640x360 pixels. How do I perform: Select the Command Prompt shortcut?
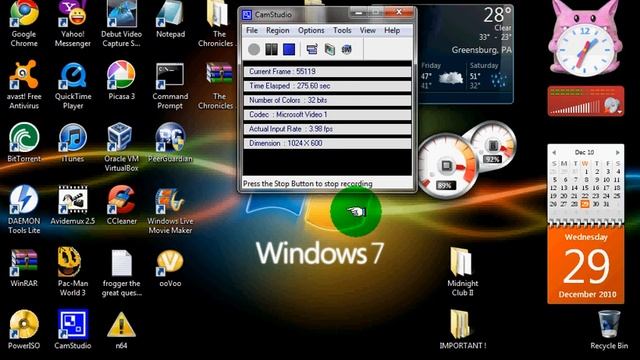(170, 85)
